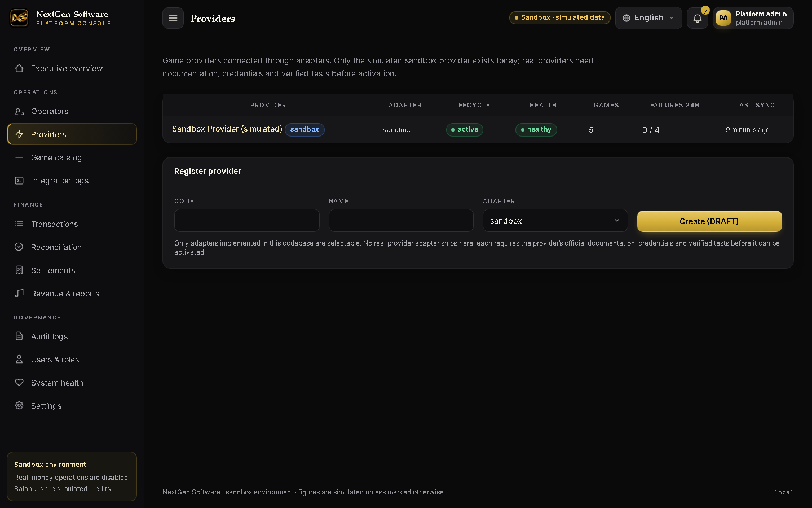
Task: Focus the Name input field
Action: [401, 221]
